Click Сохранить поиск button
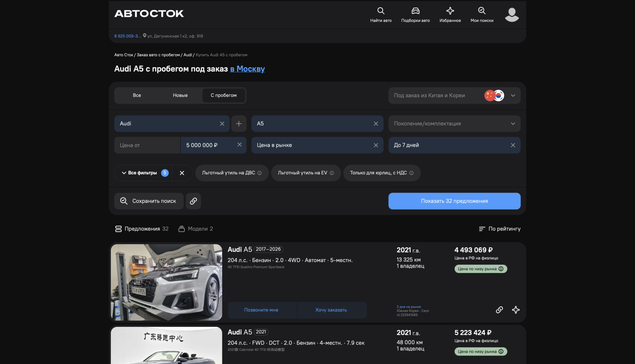 pyautogui.click(x=149, y=201)
